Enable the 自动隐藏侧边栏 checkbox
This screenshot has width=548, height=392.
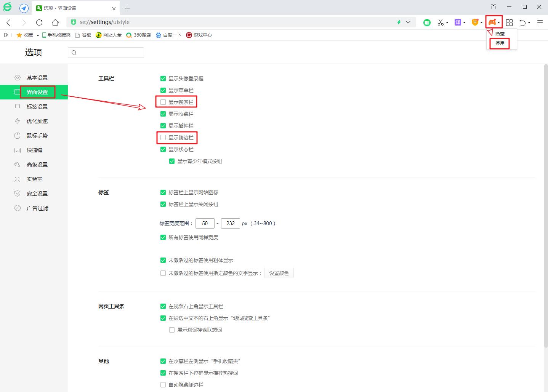(163, 385)
